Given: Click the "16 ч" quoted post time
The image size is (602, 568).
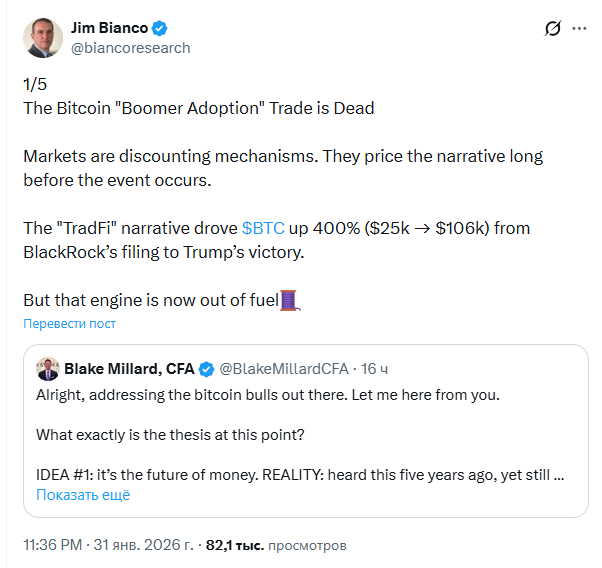Looking at the screenshot, I should pyautogui.click(x=375, y=369).
